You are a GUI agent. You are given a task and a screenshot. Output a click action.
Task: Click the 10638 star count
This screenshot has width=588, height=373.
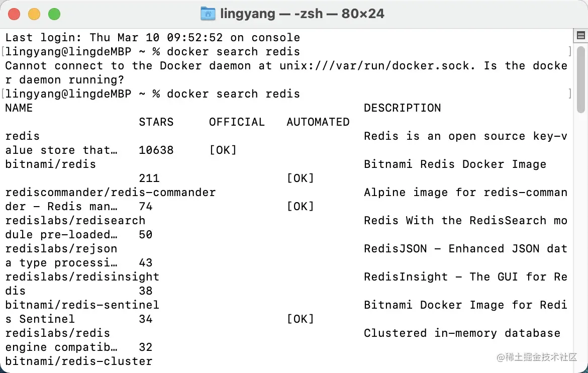[x=156, y=150]
